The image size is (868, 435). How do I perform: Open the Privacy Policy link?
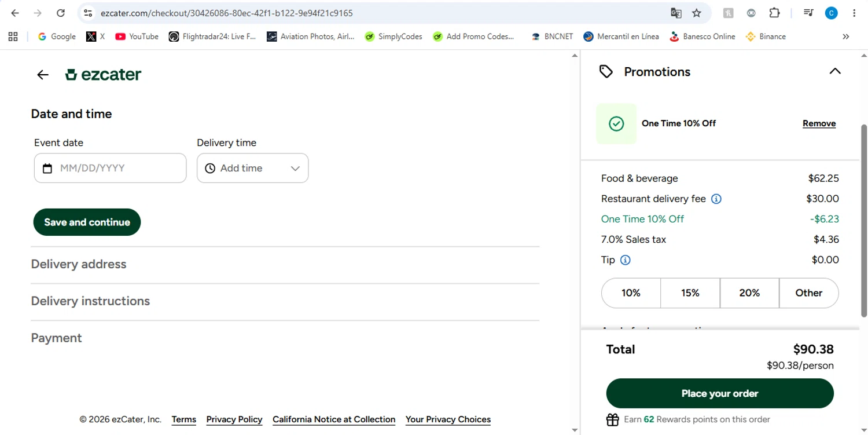click(234, 419)
